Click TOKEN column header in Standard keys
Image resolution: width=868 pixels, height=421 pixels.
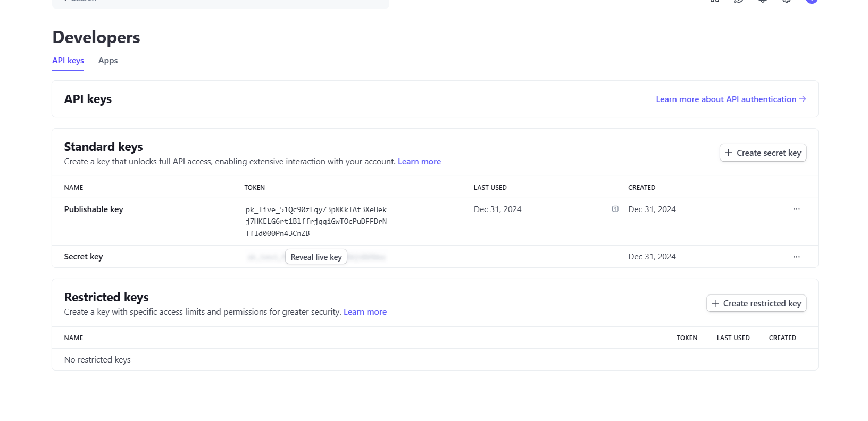pos(254,188)
